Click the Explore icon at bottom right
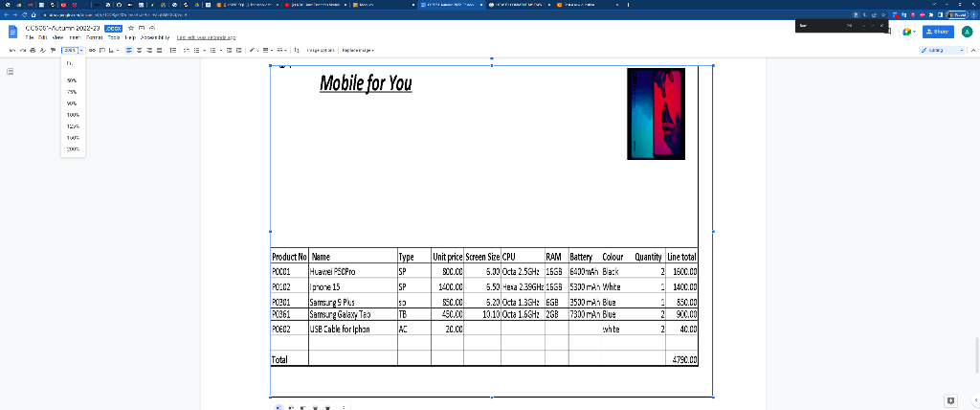Viewport: 980px width, 410px height. tap(950, 400)
